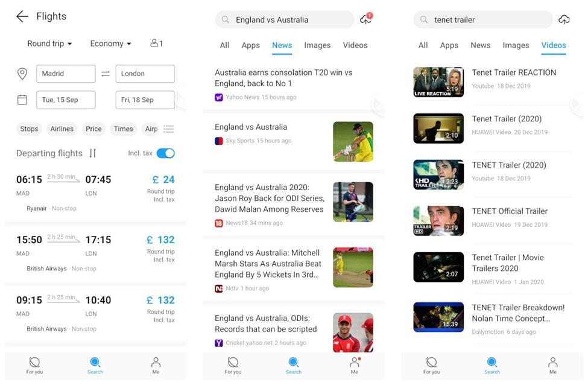This screenshot has height=382, width=588.
Task: Select the Airlines filter chip
Action: point(62,129)
